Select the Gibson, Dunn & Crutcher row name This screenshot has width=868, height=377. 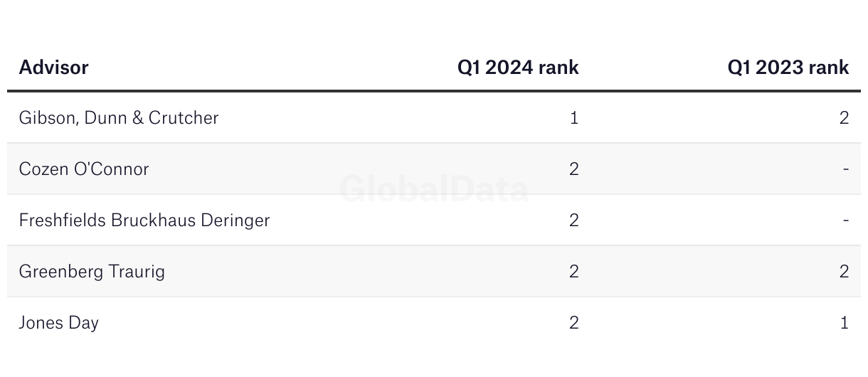click(x=119, y=118)
